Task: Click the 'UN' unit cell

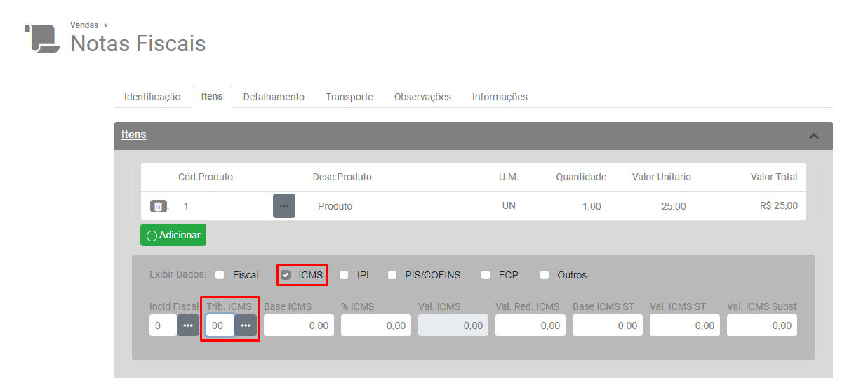Action: tap(509, 206)
